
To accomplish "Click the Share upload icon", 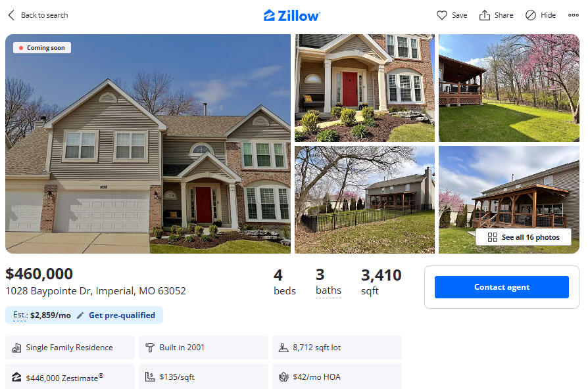I will point(485,15).
